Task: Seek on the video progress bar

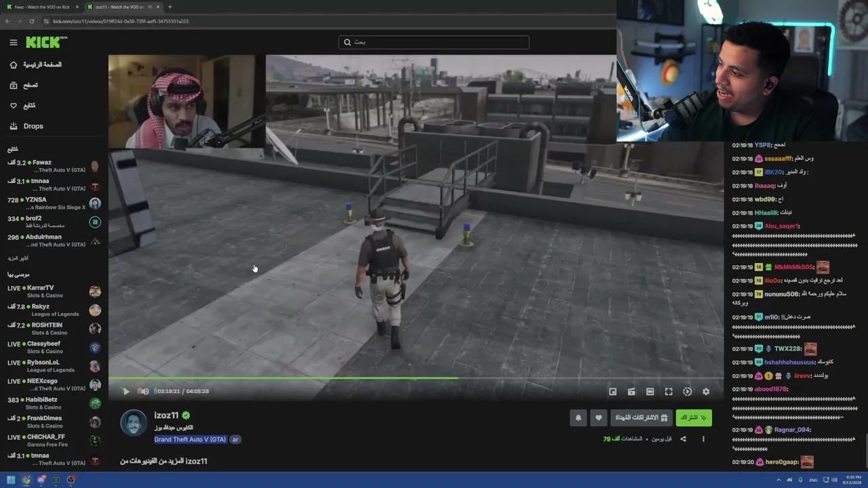Action: [x=416, y=378]
